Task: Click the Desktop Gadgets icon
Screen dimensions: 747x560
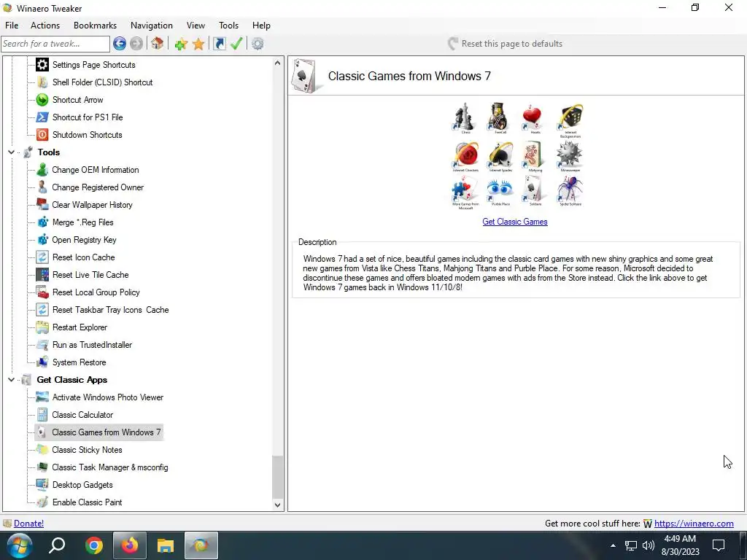Action: pyautogui.click(x=42, y=485)
